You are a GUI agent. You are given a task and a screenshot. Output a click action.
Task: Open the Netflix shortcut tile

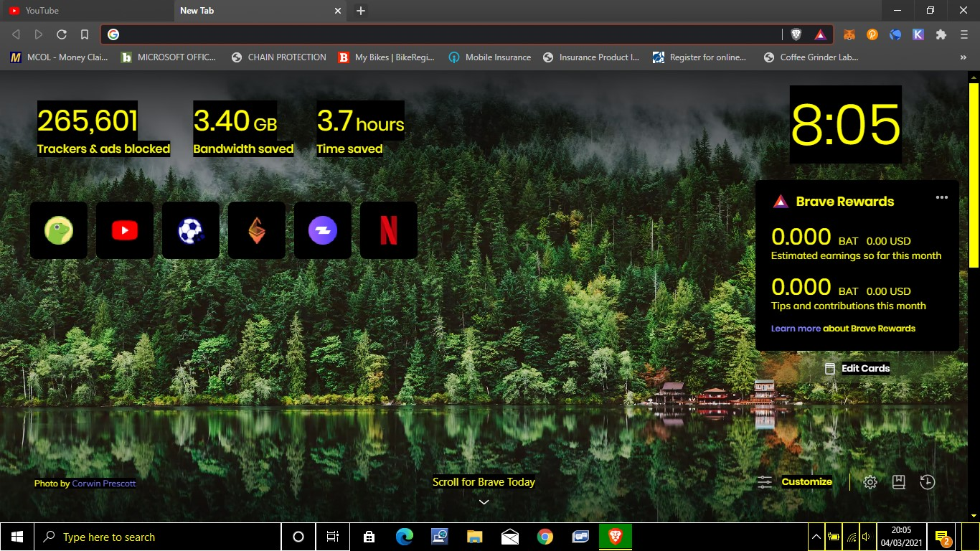(x=388, y=230)
